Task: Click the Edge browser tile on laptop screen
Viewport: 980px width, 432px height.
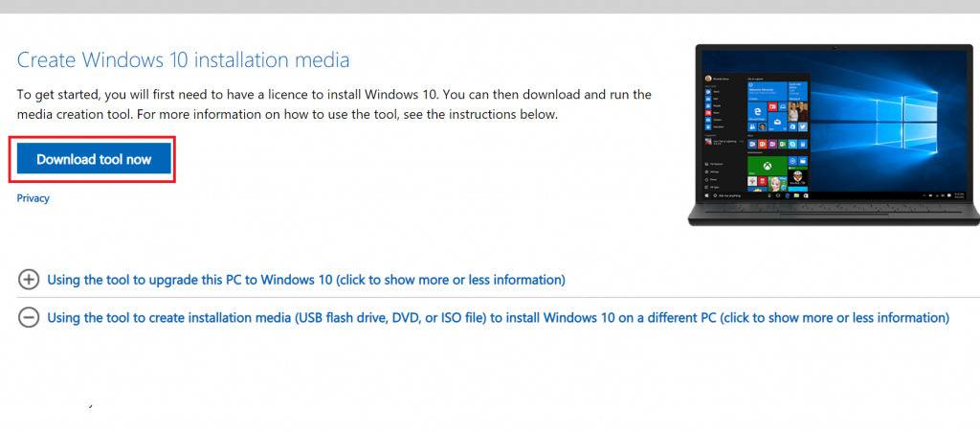Action: [757, 111]
